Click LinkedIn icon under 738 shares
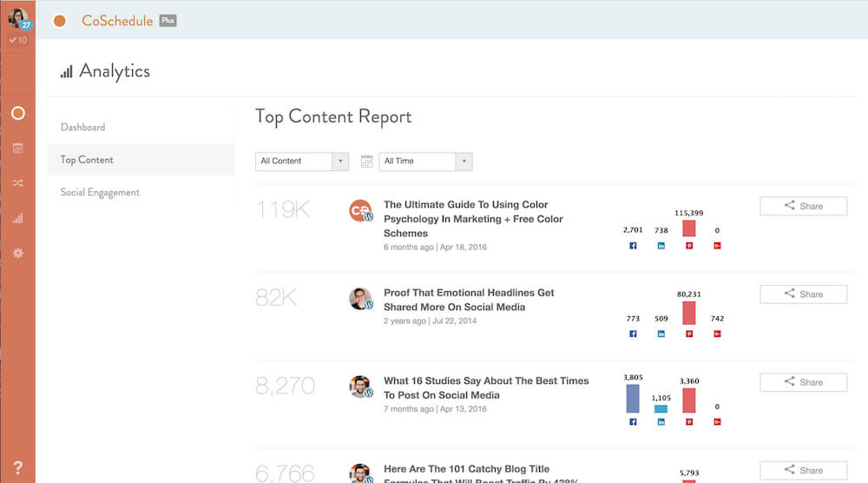This screenshot has width=868, height=483. 661,246
